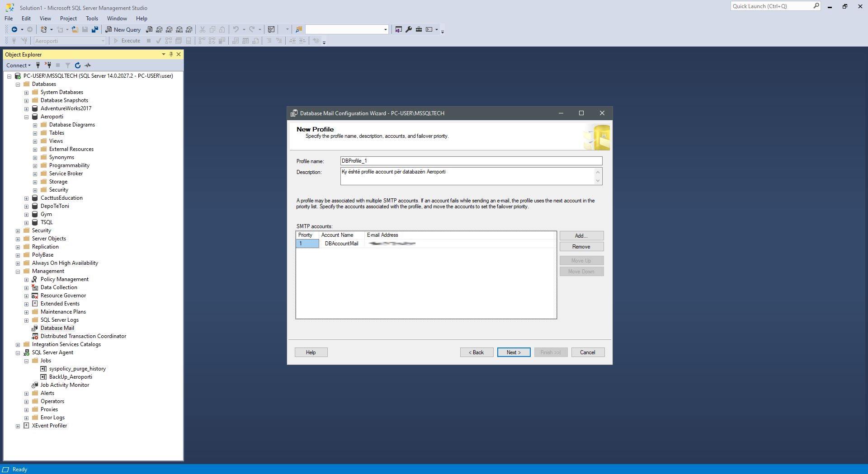The height and width of the screenshot is (474, 868).
Task: Select the syspolicy_purge_history job
Action: click(77, 369)
